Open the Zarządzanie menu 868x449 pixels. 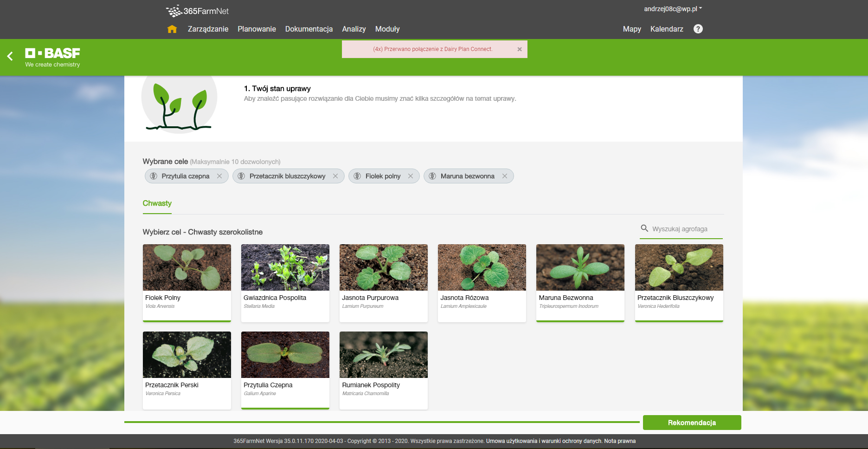coord(208,29)
